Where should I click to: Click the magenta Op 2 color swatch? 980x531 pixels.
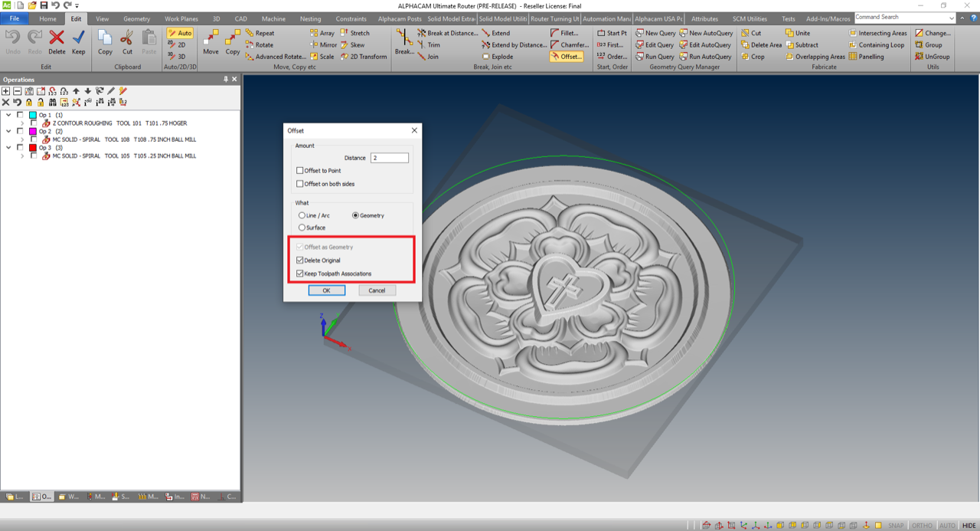(33, 131)
